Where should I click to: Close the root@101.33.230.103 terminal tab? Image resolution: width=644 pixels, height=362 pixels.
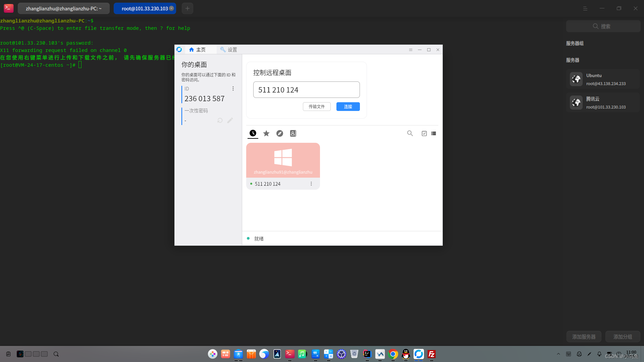(x=171, y=8)
